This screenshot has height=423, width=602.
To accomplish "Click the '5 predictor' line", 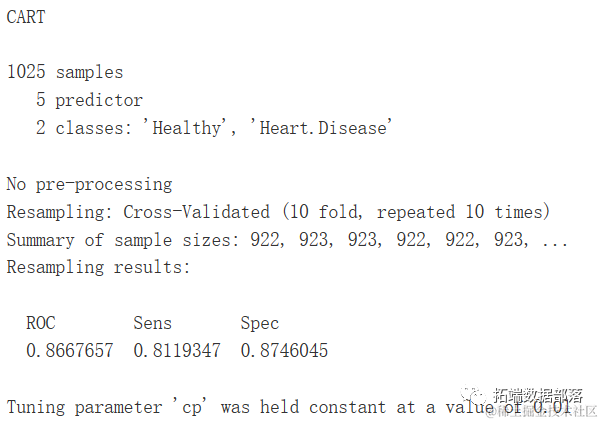I will click(x=88, y=100).
